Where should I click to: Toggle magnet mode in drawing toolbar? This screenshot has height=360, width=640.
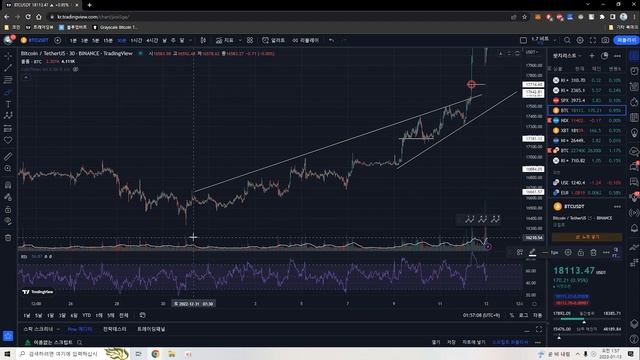tap(8, 185)
